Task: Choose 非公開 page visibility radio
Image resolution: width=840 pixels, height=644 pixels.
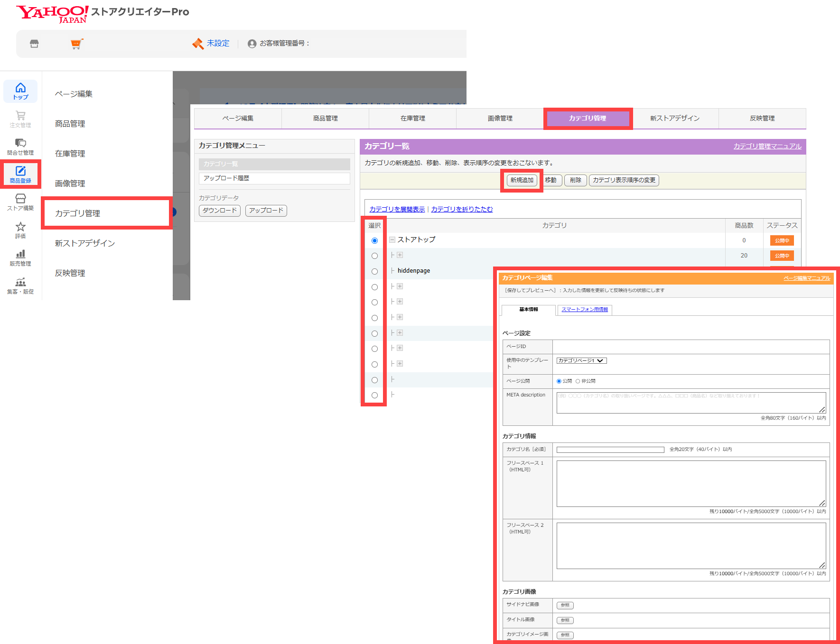Action: pyautogui.click(x=578, y=381)
